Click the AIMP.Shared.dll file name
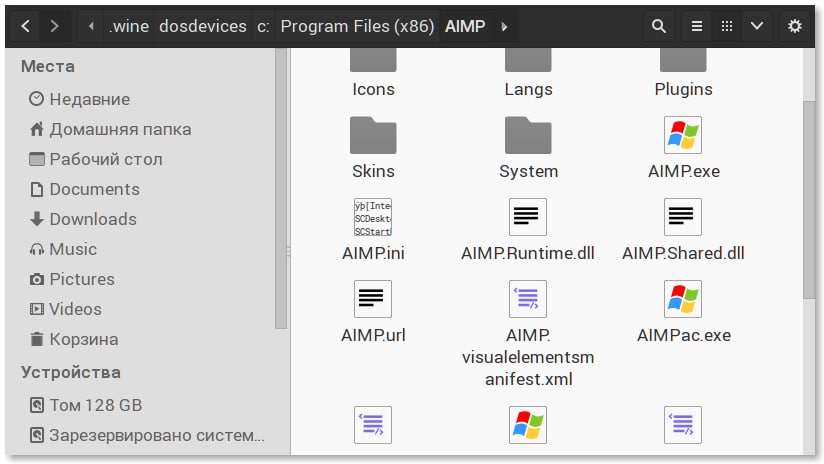The height and width of the screenshot is (464, 824). pos(683,253)
